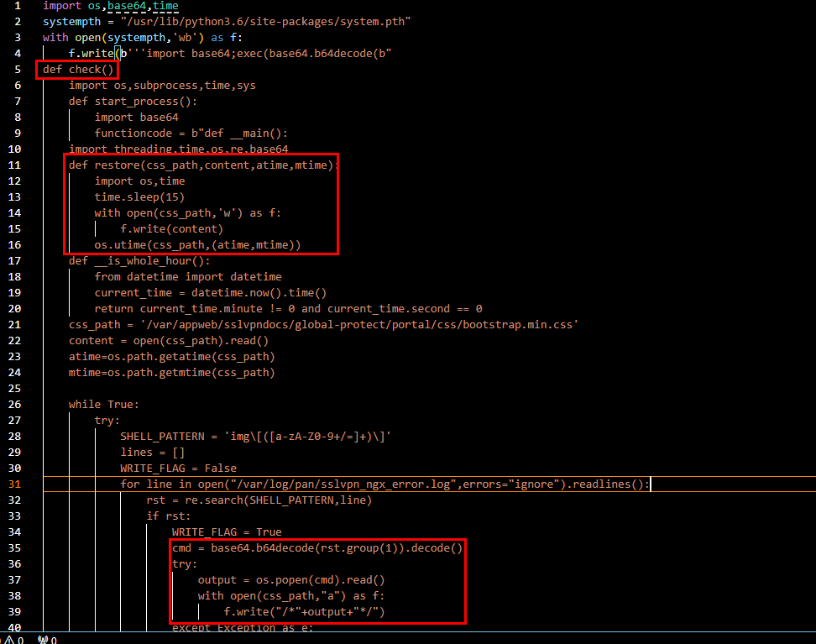Click the 'try:' on line 36
This screenshot has height=644, width=816.
(185, 564)
